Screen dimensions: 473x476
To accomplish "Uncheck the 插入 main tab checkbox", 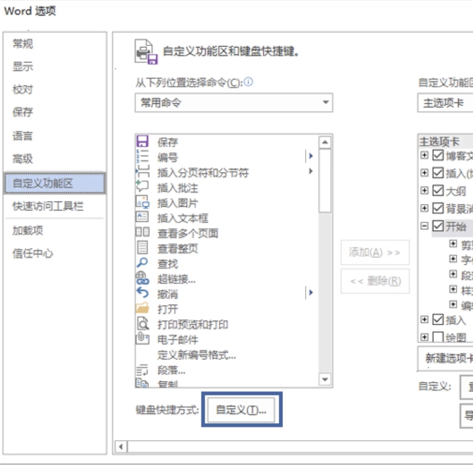I will pos(438,319).
